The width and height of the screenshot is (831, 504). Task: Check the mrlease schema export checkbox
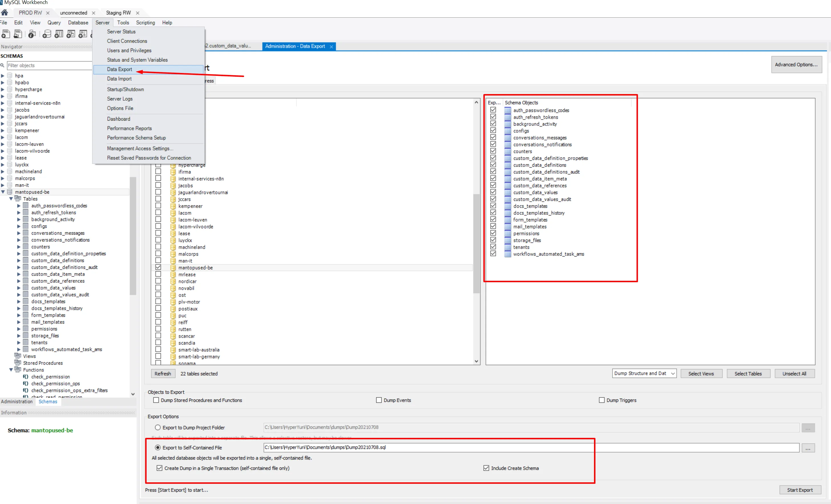pyautogui.click(x=158, y=274)
